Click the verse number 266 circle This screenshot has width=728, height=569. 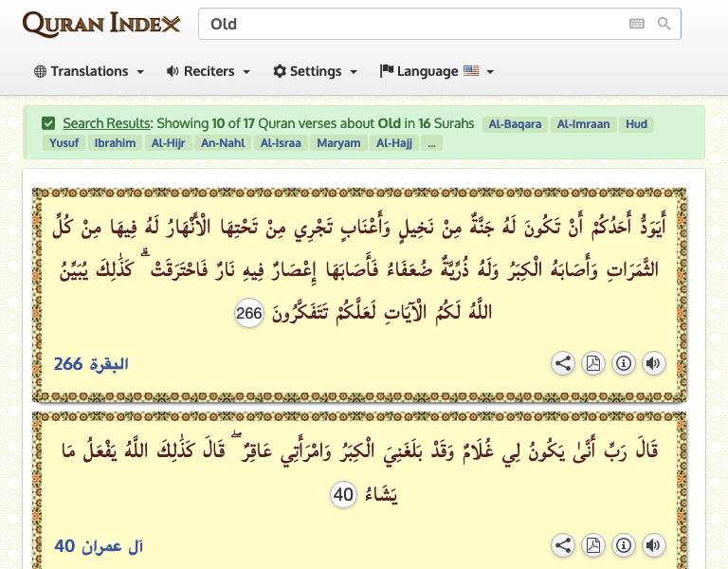pos(249,313)
